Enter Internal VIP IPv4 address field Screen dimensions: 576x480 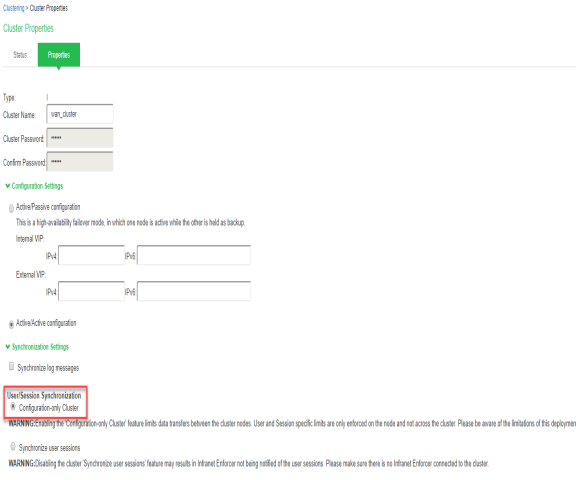[x=91, y=255]
